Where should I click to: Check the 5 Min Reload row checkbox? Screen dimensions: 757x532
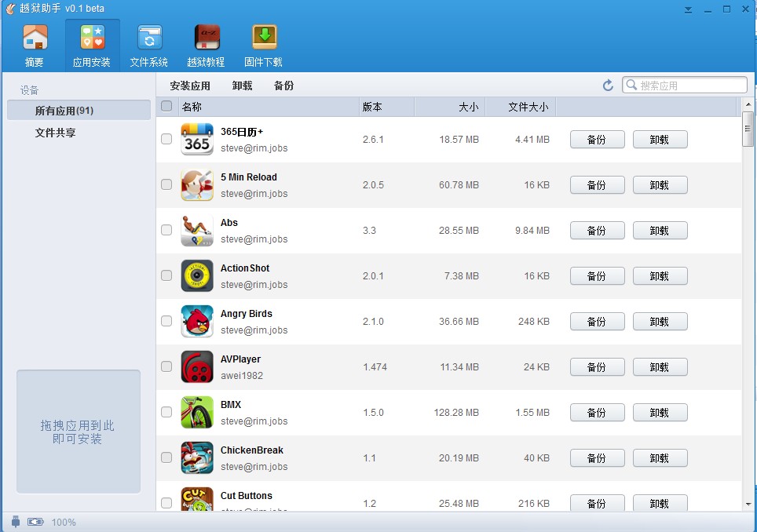click(x=166, y=184)
